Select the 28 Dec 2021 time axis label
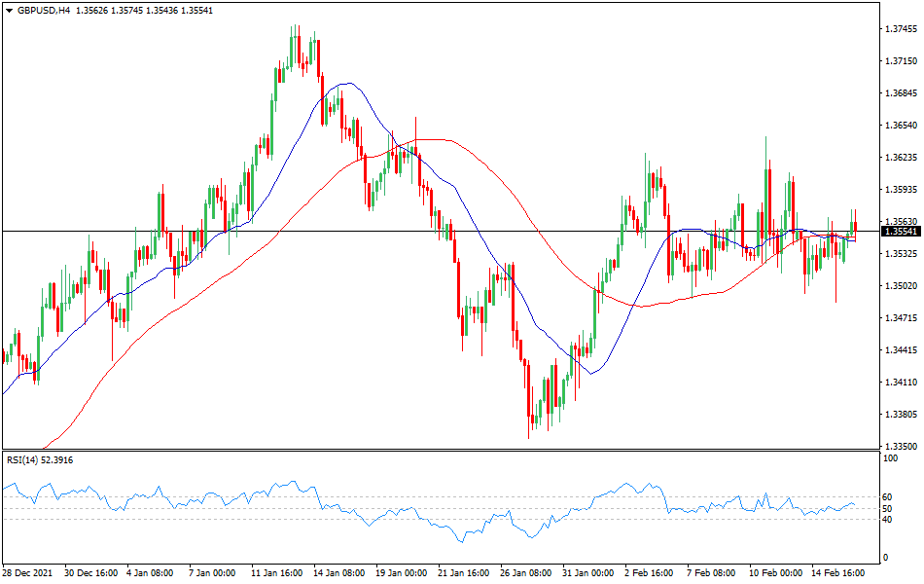Image resolution: width=924 pixels, height=584 pixels. [29, 571]
